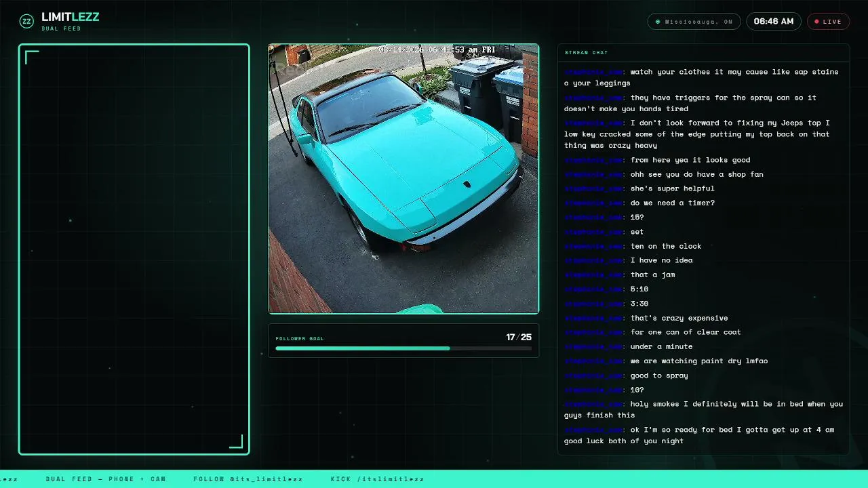
Task: Click the teal Porsche camera feed
Action: tap(403, 179)
